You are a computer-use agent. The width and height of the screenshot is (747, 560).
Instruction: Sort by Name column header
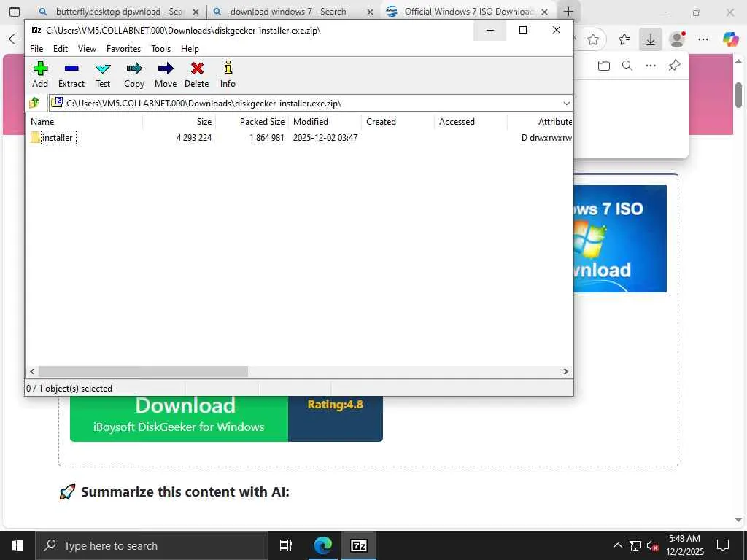(84, 122)
